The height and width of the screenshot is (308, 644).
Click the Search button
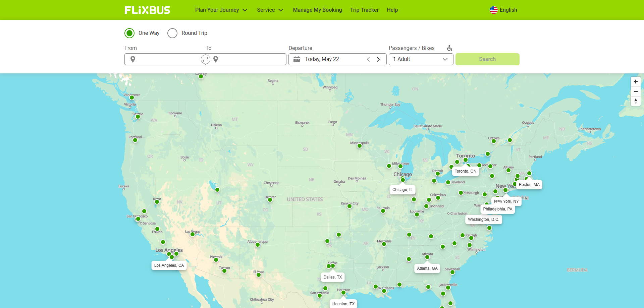coord(487,59)
